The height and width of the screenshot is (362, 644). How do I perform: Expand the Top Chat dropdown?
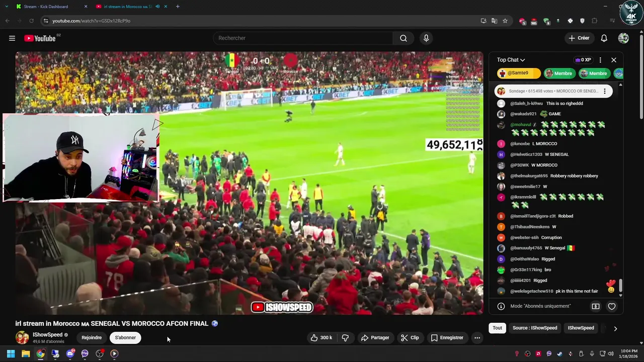(x=511, y=60)
